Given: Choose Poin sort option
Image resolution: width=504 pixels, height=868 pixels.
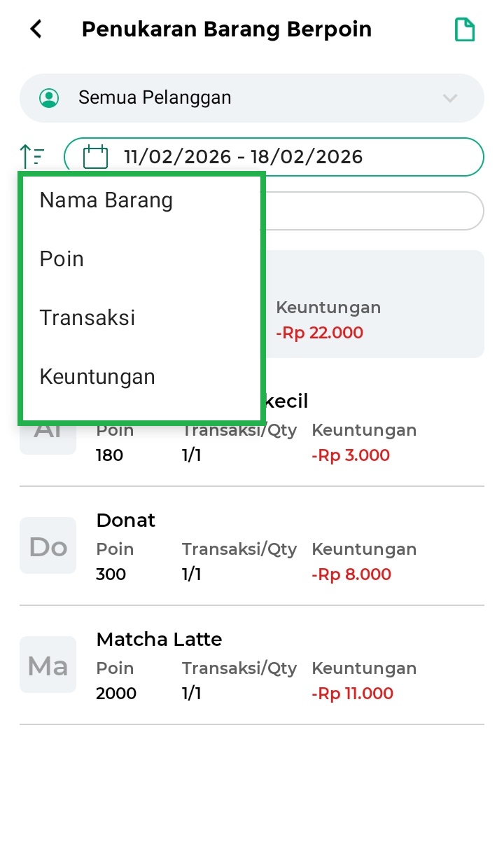Looking at the screenshot, I should point(62,259).
